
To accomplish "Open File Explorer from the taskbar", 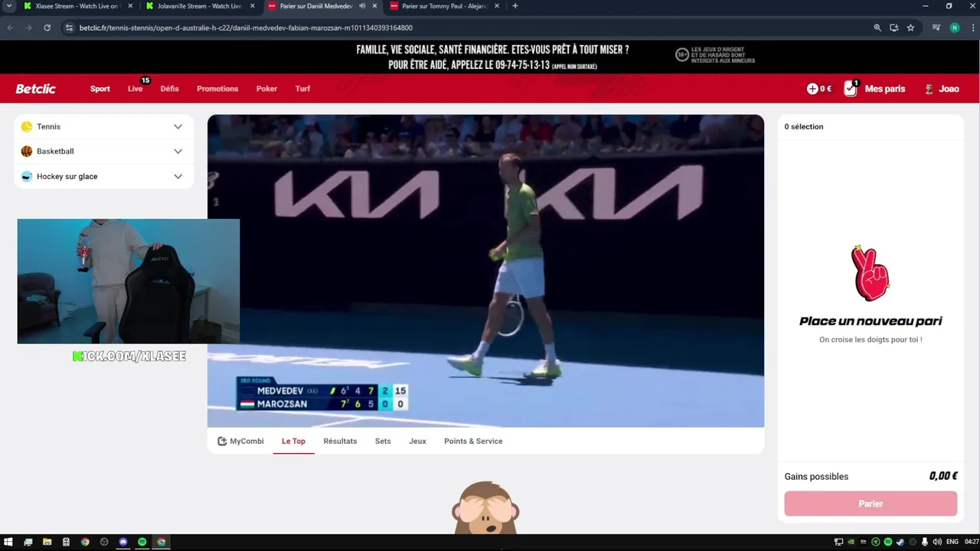I will pos(47,542).
